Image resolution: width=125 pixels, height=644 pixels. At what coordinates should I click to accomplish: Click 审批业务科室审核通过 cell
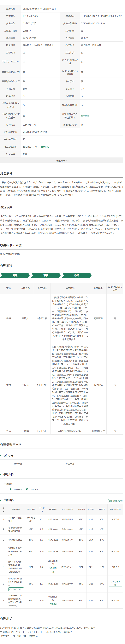tap(70, 431)
